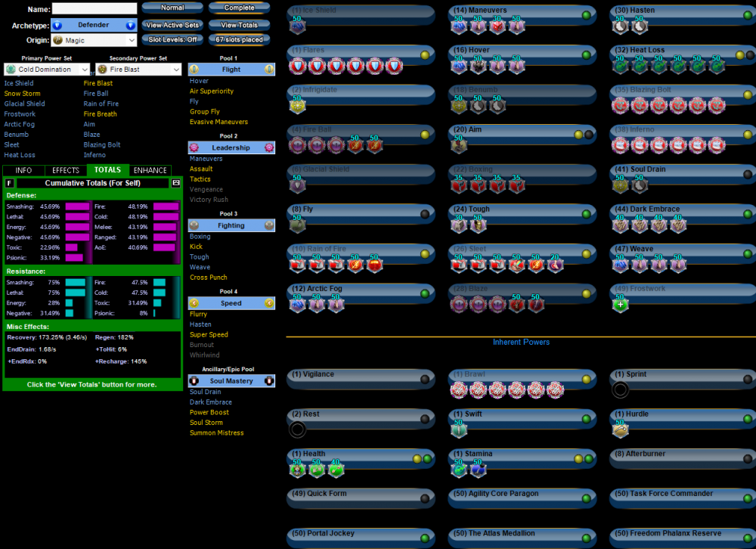
Task: Click the View Active Sets button
Action: (x=172, y=25)
